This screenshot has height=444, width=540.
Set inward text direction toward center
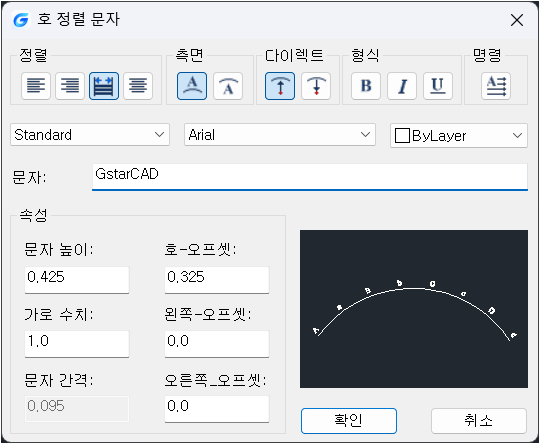click(316, 86)
